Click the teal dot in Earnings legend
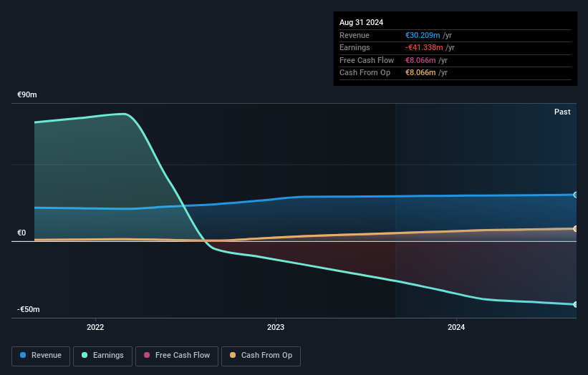Viewport: 588px width, 375px height. coord(85,355)
